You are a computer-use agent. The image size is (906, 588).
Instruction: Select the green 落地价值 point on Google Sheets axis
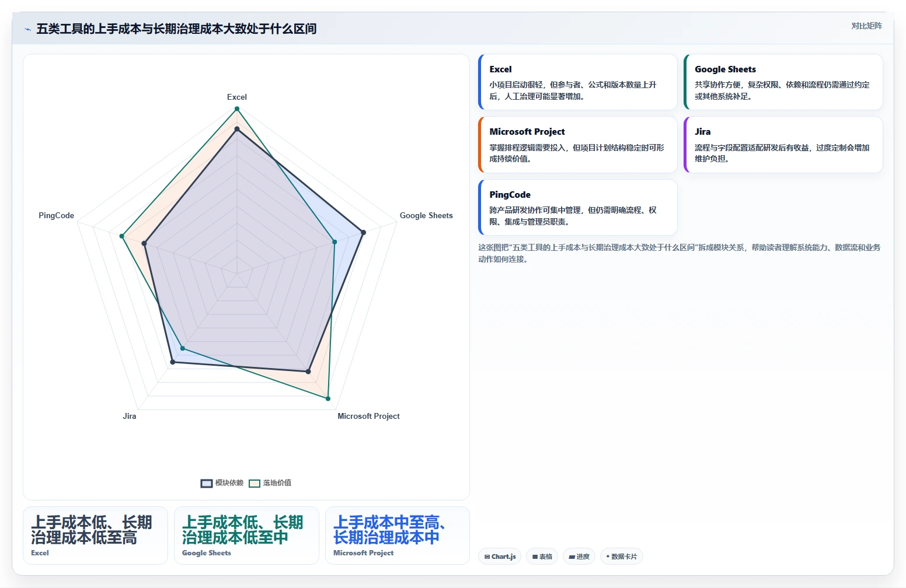click(x=334, y=242)
